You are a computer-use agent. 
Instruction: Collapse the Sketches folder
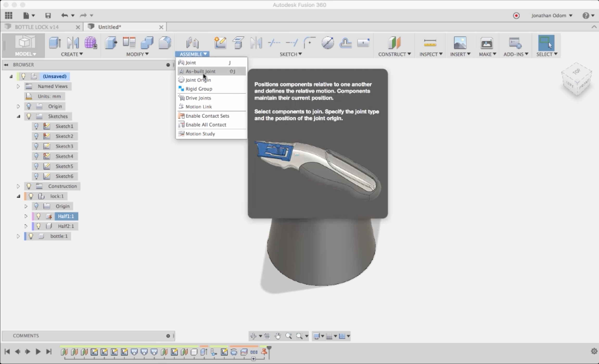[x=18, y=116]
